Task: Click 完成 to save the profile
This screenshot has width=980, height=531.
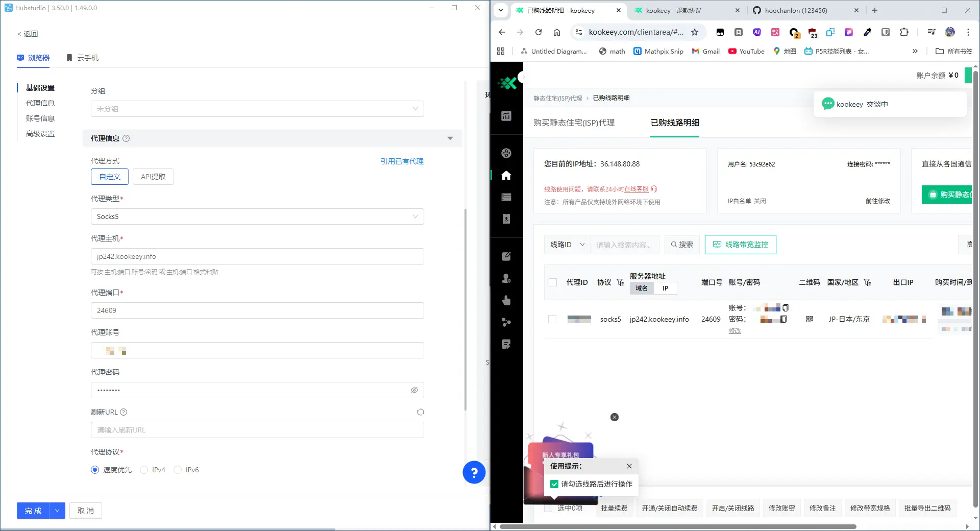Action: click(33, 511)
